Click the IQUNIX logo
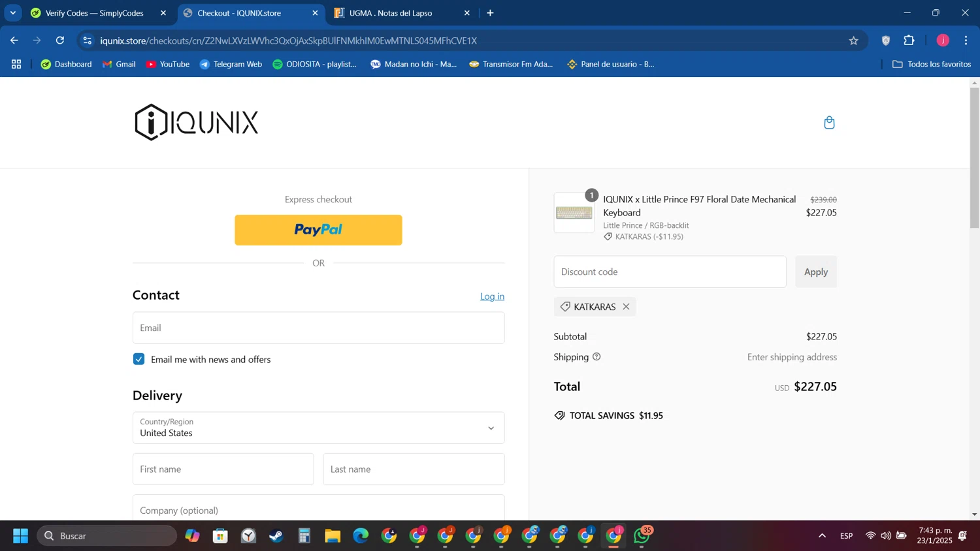This screenshot has width=980, height=551. (197, 122)
